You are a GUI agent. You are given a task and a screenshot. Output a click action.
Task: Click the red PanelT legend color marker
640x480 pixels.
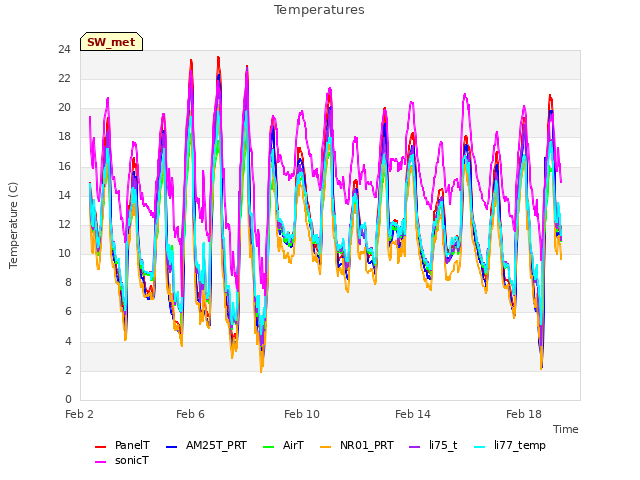(100, 447)
